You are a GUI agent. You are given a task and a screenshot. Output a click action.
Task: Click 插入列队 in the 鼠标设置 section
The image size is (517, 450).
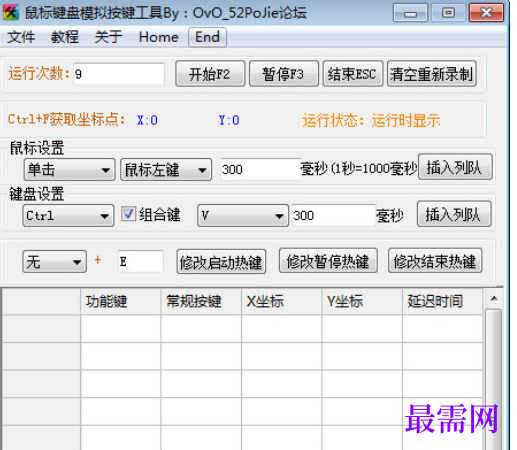(x=455, y=167)
